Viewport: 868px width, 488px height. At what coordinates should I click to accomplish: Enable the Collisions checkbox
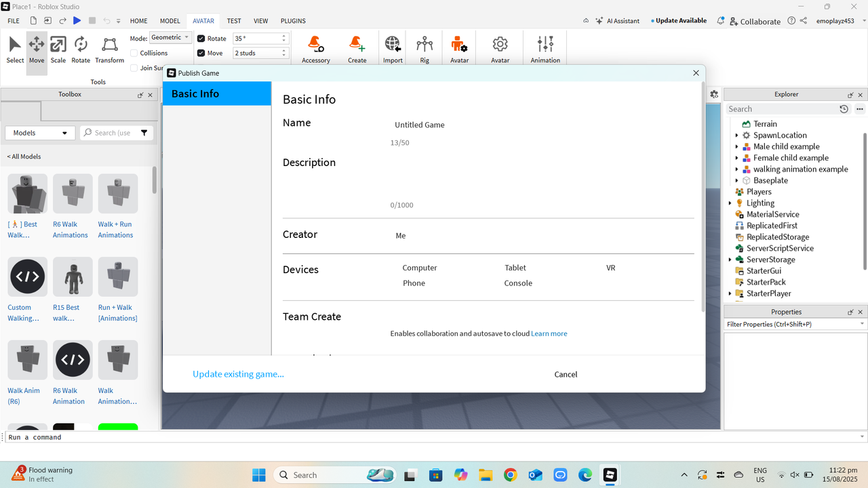click(x=134, y=53)
